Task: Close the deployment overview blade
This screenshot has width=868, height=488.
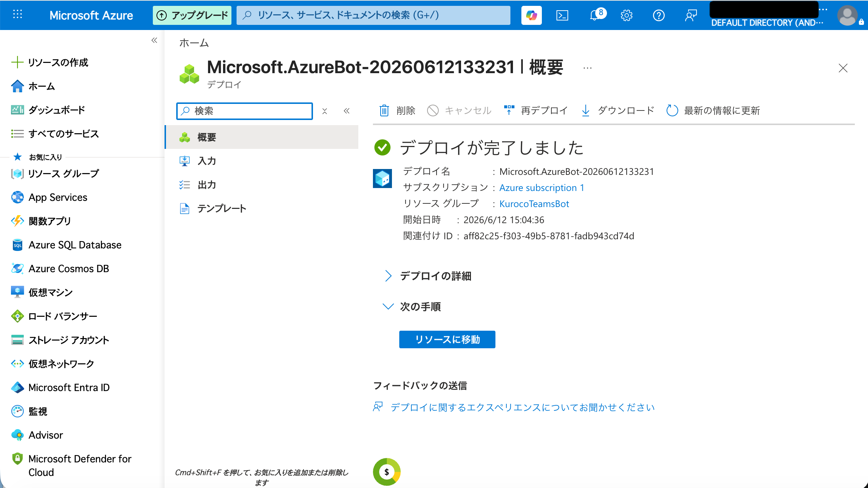Action: pyautogui.click(x=843, y=68)
